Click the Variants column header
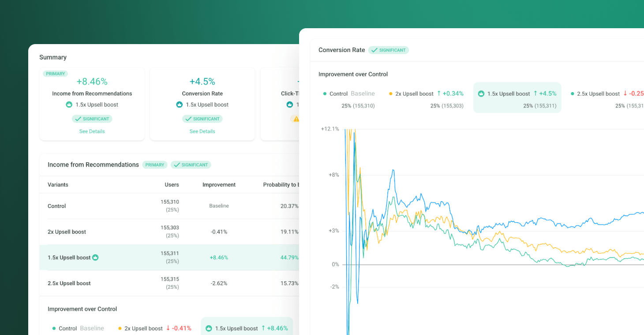Viewport: 644px width, 335px height. [x=58, y=185]
